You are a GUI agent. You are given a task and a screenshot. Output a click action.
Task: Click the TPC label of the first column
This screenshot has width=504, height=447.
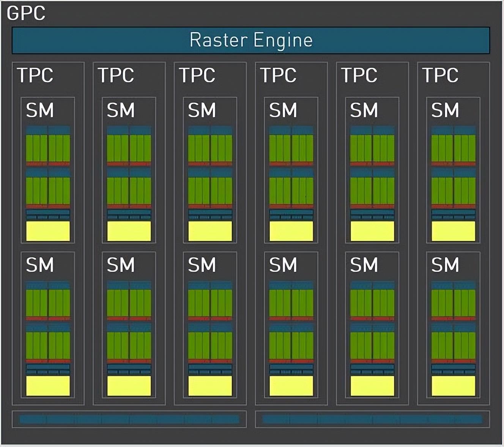[x=35, y=75]
